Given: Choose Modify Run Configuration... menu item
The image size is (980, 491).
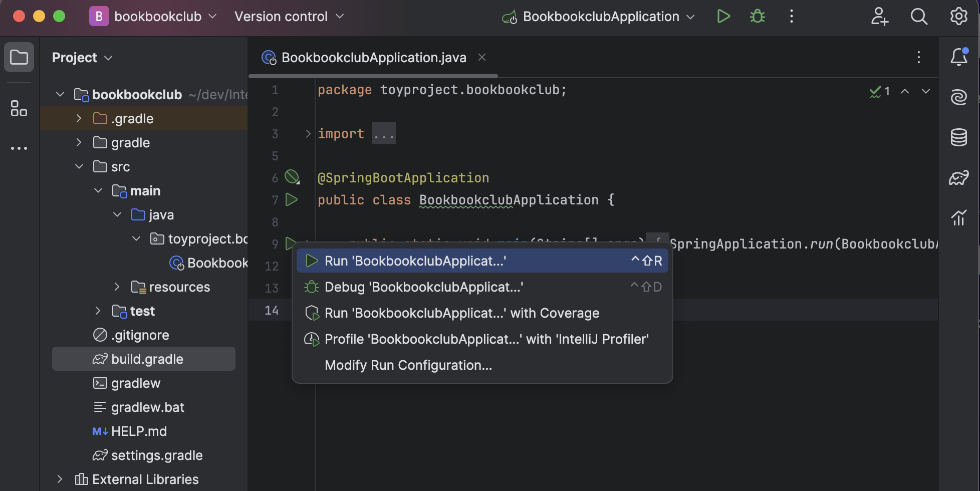Looking at the screenshot, I should point(482,365).
